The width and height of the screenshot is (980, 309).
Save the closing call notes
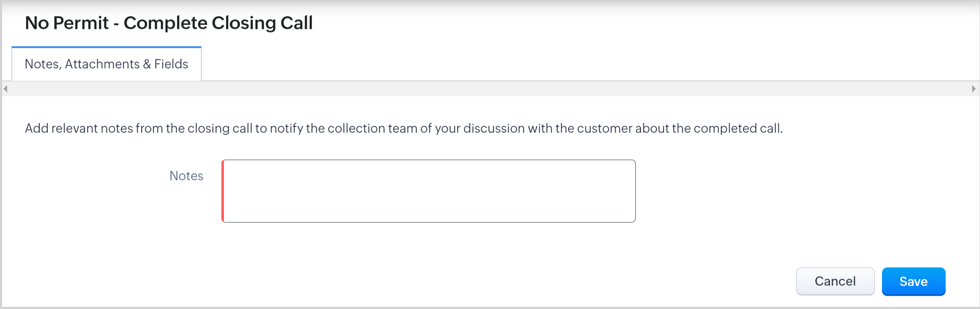pos(913,281)
